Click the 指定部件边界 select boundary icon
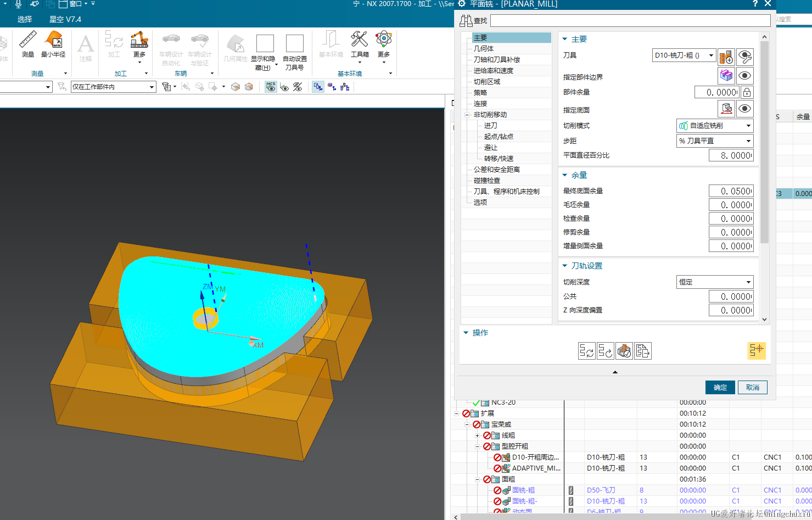Image resolution: width=812 pixels, height=520 pixels. pos(726,76)
